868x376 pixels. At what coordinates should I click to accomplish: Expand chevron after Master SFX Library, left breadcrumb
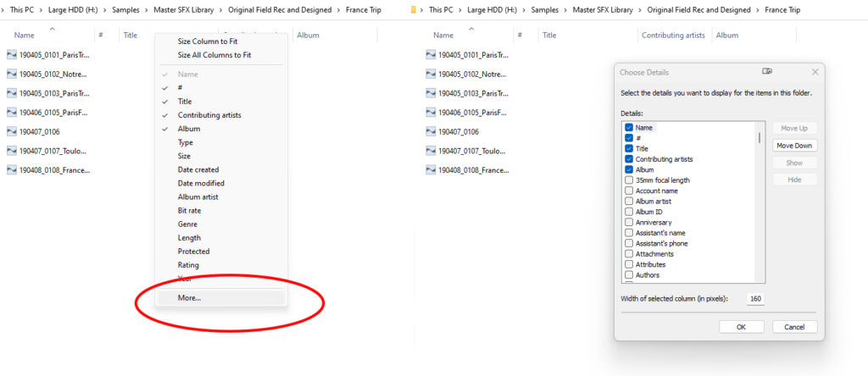[x=221, y=10]
